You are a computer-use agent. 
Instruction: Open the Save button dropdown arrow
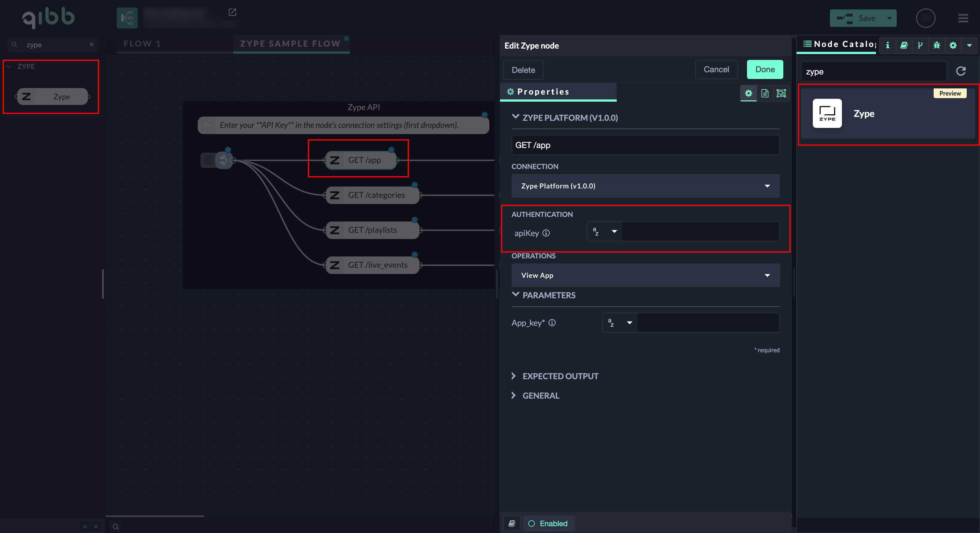pyautogui.click(x=890, y=18)
